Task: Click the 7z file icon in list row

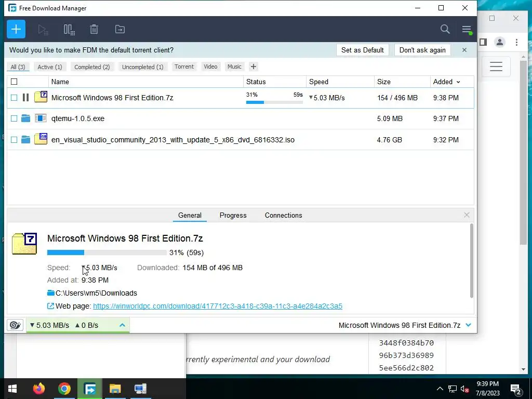Action: 41,97
